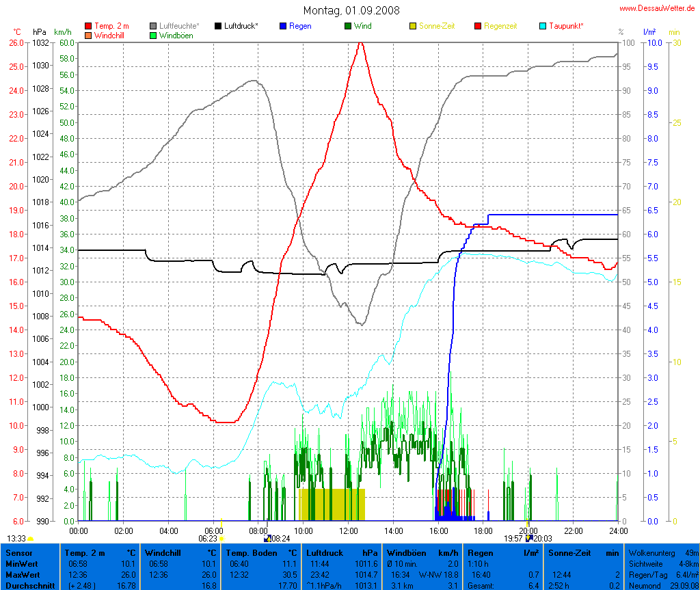Click the cyan Taupunkt legend square
The image size is (700, 590).
pyautogui.click(x=543, y=26)
